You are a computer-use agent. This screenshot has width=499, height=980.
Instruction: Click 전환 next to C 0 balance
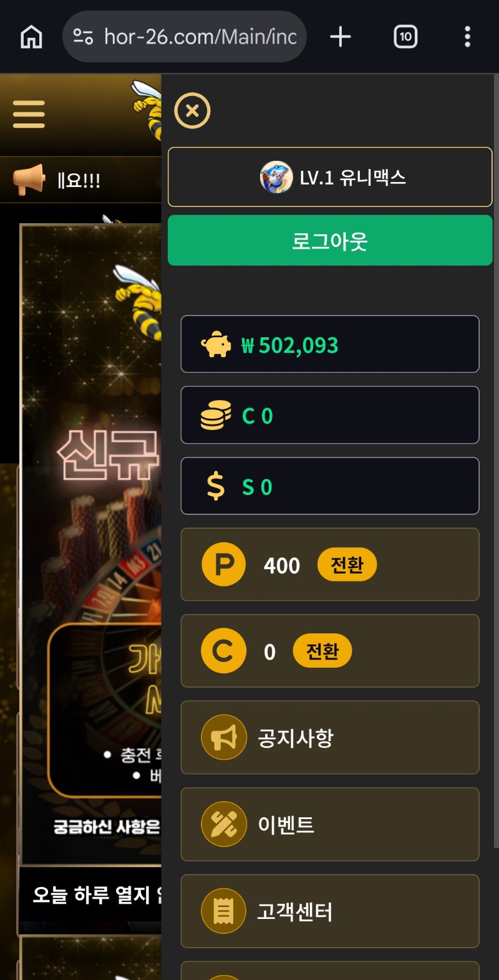(x=322, y=651)
